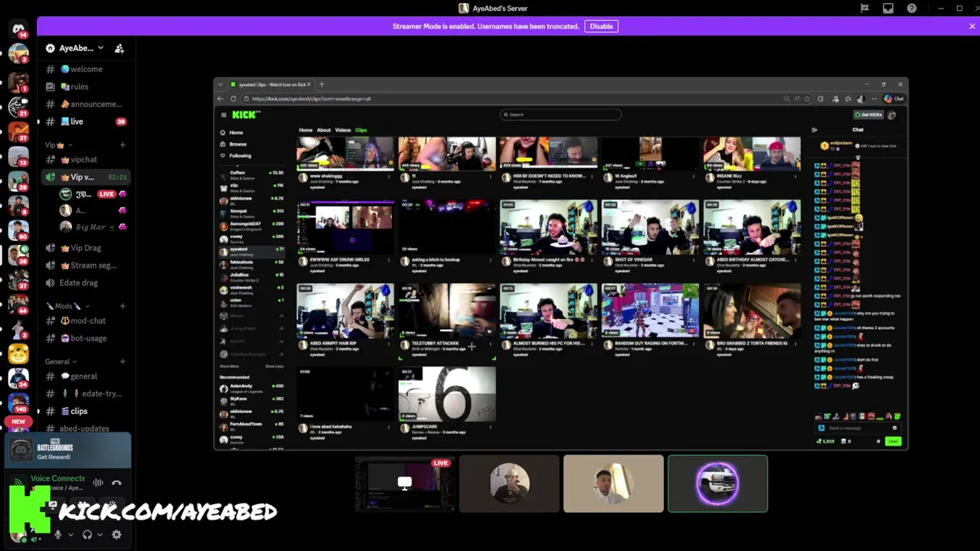This screenshot has height=551, width=980.
Task: Switch to the channel Videos tab
Action: coord(342,130)
